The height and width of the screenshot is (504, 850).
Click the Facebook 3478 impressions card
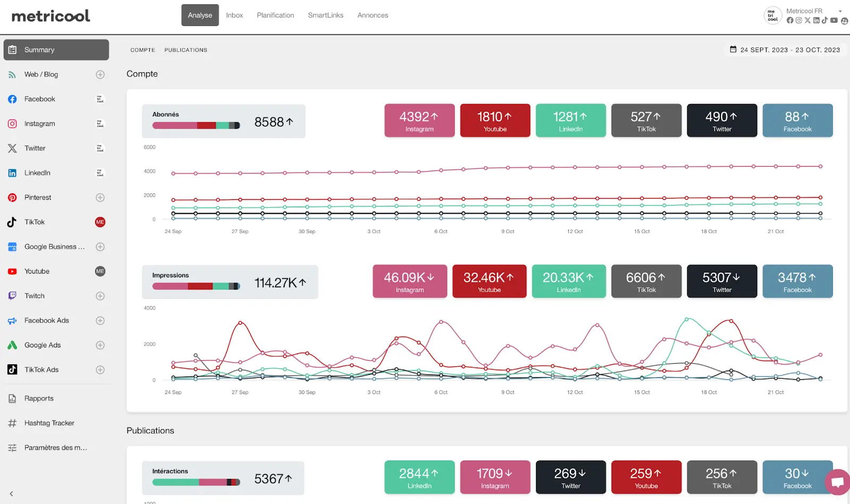[x=797, y=281]
